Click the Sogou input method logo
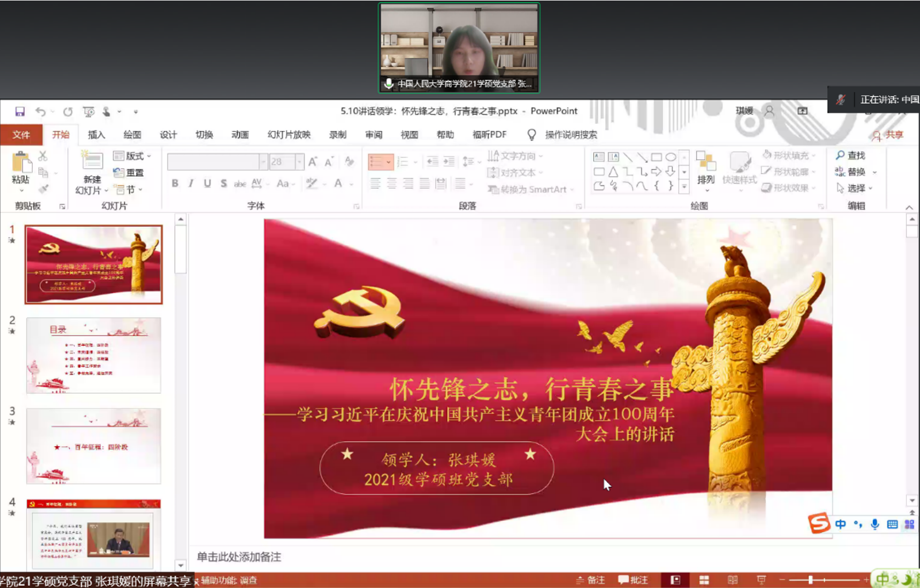The height and width of the screenshot is (588, 920). pos(819,523)
